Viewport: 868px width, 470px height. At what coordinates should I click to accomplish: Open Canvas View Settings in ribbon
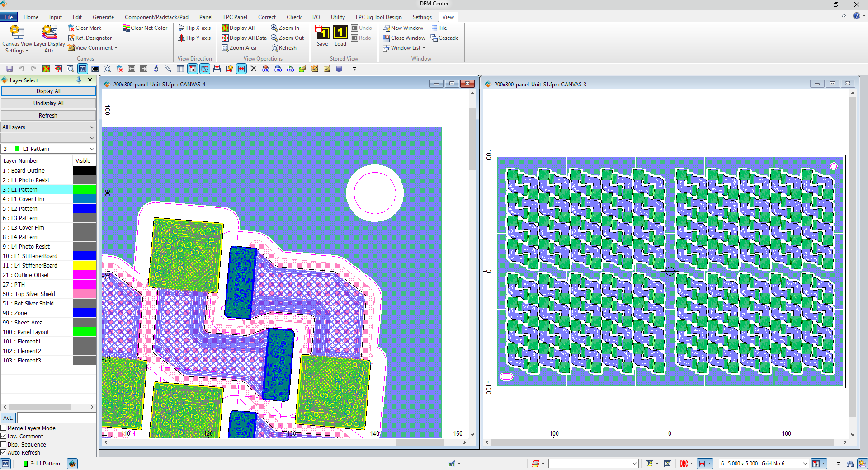point(17,39)
